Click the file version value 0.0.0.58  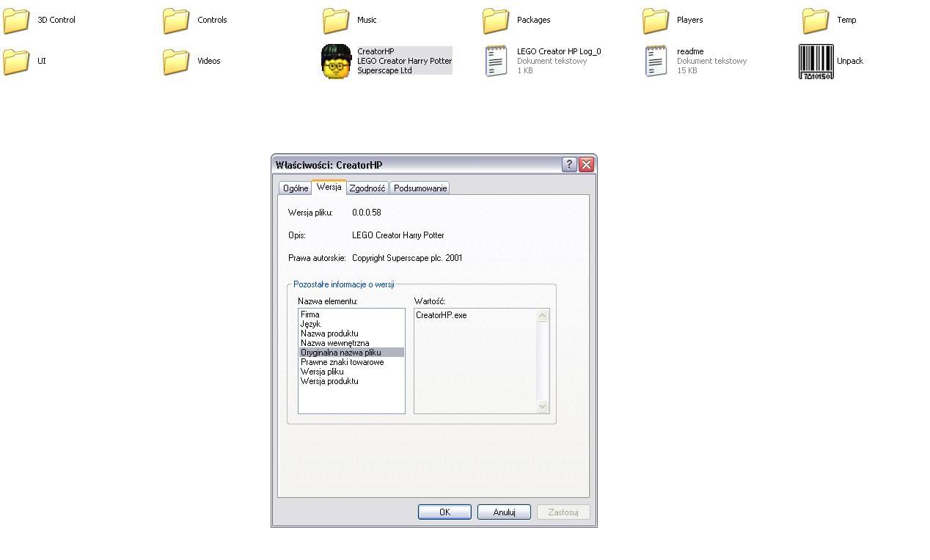coord(366,213)
